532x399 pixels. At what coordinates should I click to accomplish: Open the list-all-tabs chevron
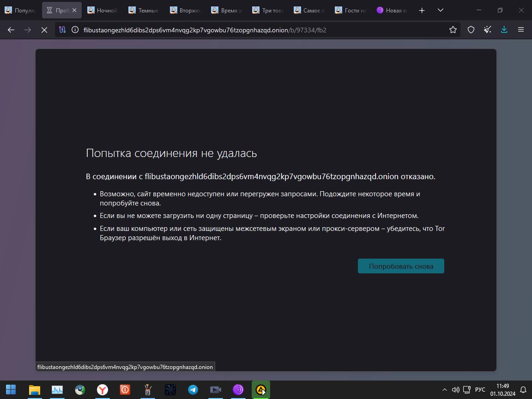pyautogui.click(x=440, y=10)
